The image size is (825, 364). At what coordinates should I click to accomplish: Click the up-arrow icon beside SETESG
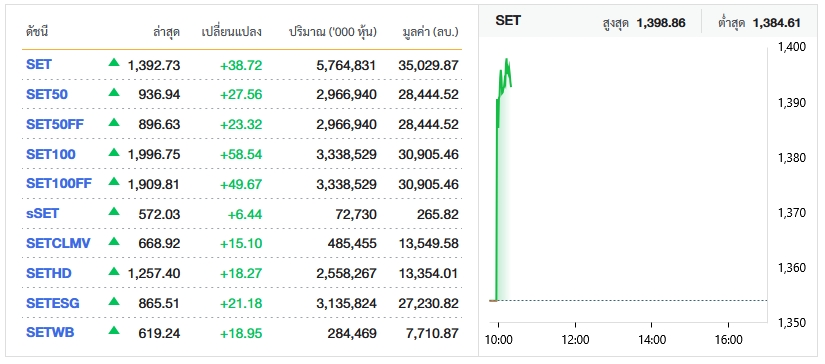[114, 301]
